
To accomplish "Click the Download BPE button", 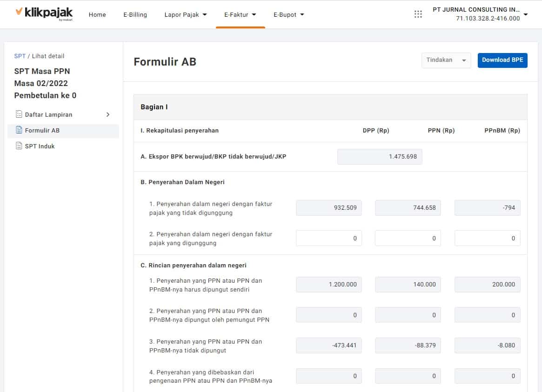I will 502,60.
